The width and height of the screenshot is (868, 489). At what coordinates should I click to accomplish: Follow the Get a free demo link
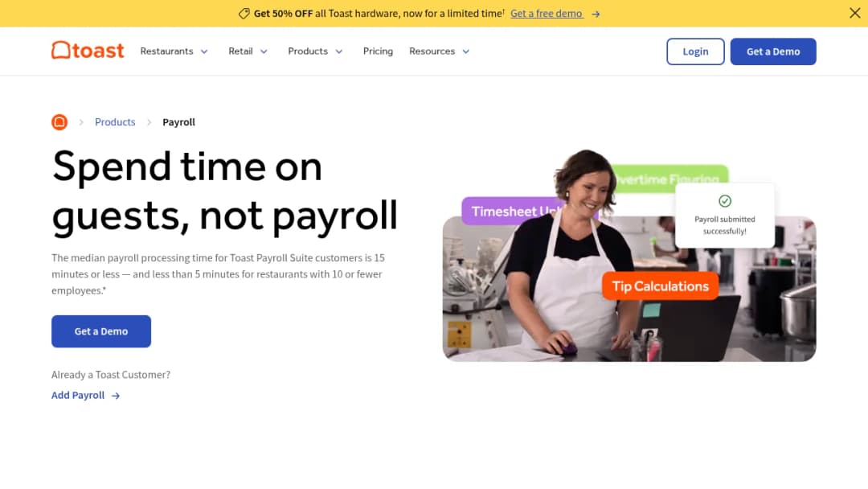(x=547, y=14)
